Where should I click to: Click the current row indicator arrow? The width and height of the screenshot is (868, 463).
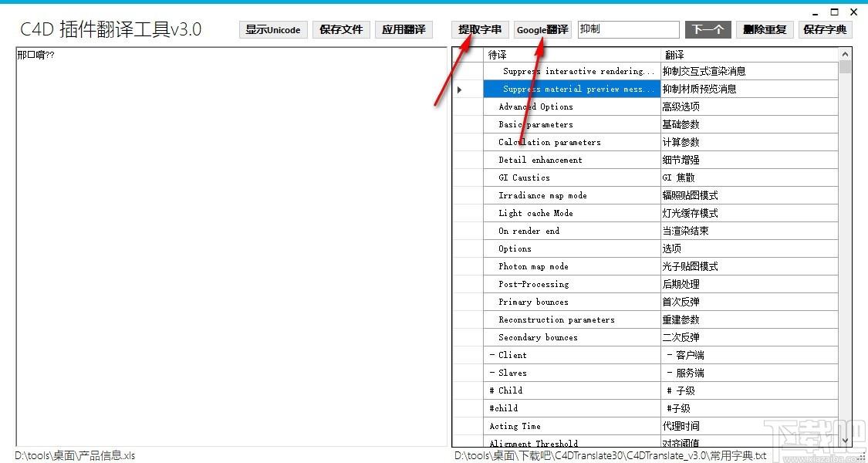point(459,90)
